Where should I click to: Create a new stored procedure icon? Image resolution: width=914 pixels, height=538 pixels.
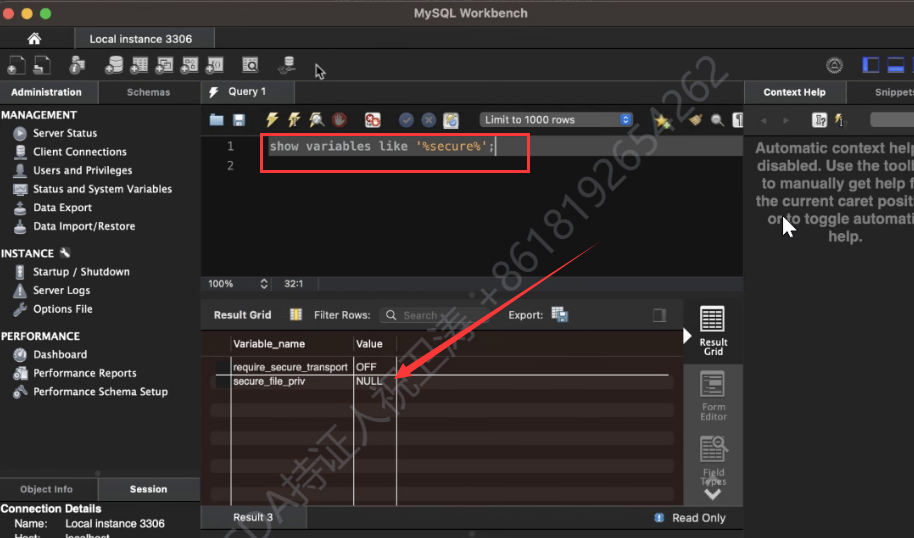pyautogui.click(x=189, y=65)
